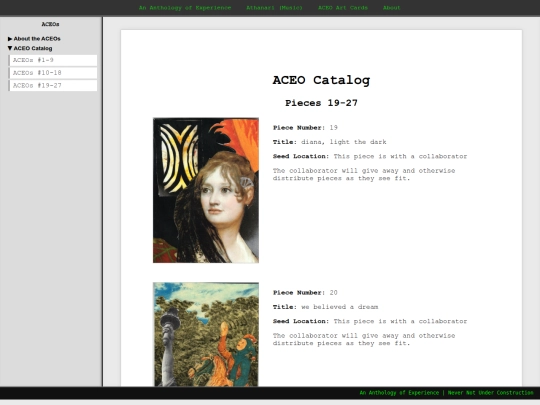Click the footer An Anthology of Experience text

399,393
